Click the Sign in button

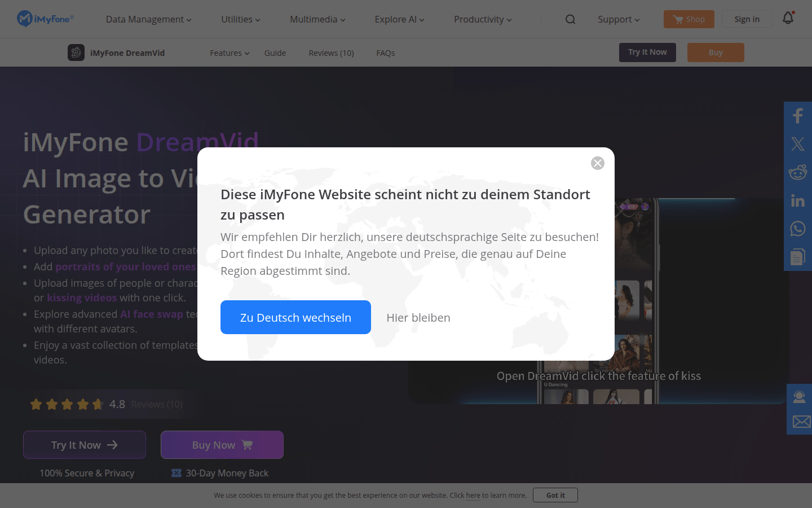pos(747,19)
